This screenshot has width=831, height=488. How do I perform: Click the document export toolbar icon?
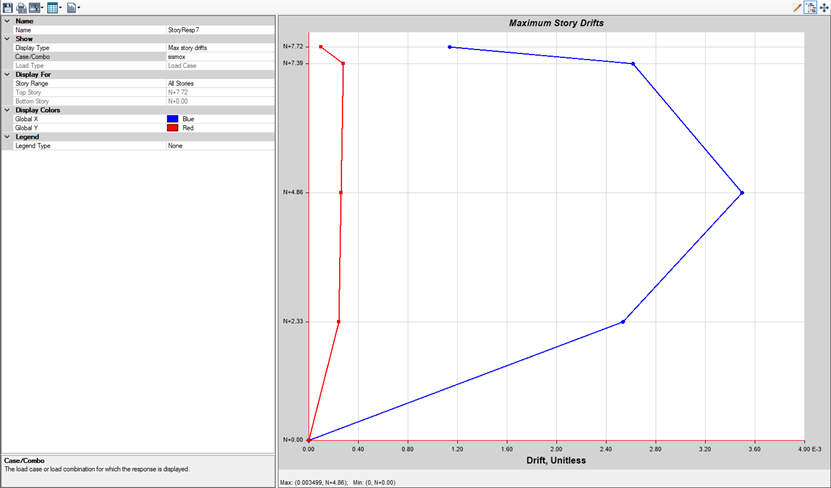(x=71, y=7)
